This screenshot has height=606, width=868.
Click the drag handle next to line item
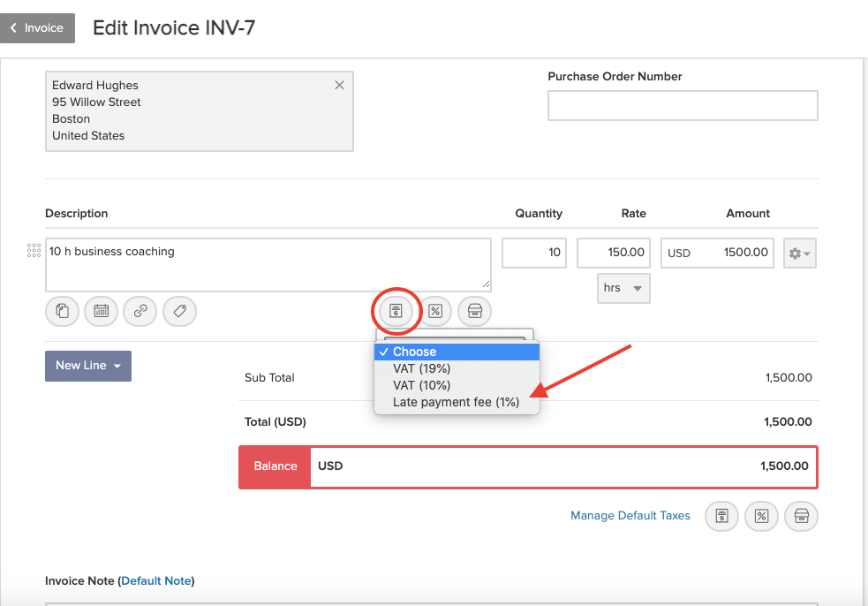click(34, 250)
